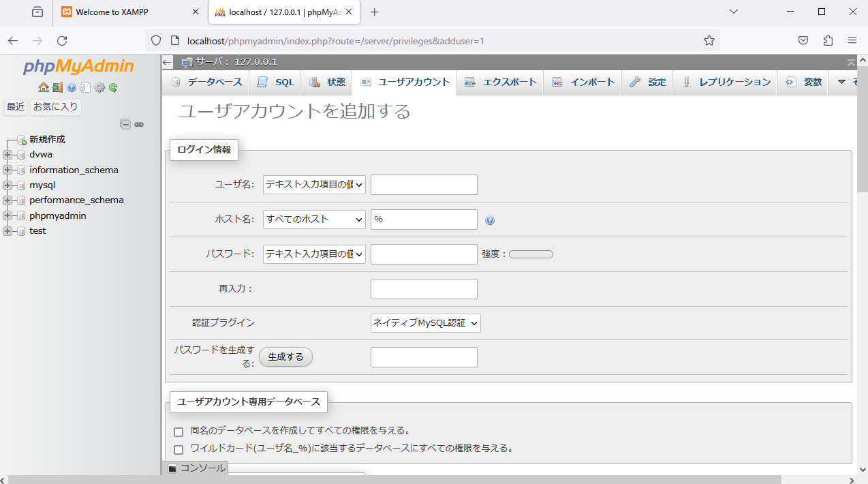The image size is (868, 484).
Task: Open the 認証プラグイン dropdown
Action: (426, 323)
